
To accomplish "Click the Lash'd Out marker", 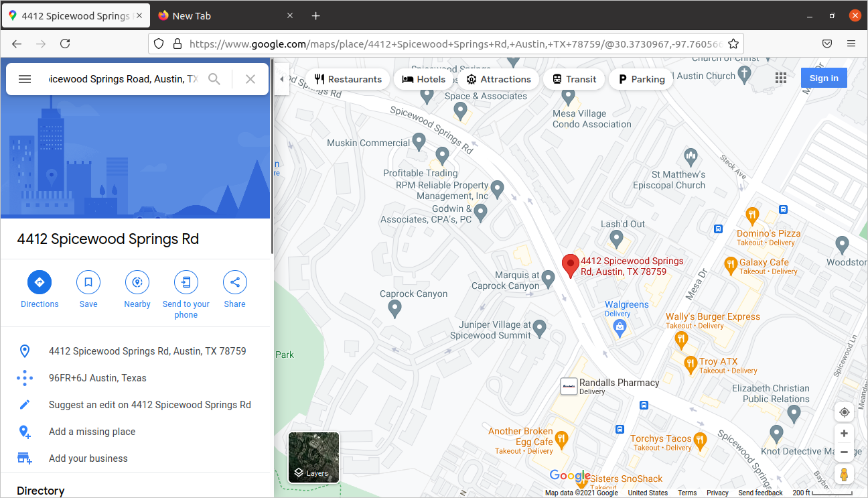I will coord(616,239).
